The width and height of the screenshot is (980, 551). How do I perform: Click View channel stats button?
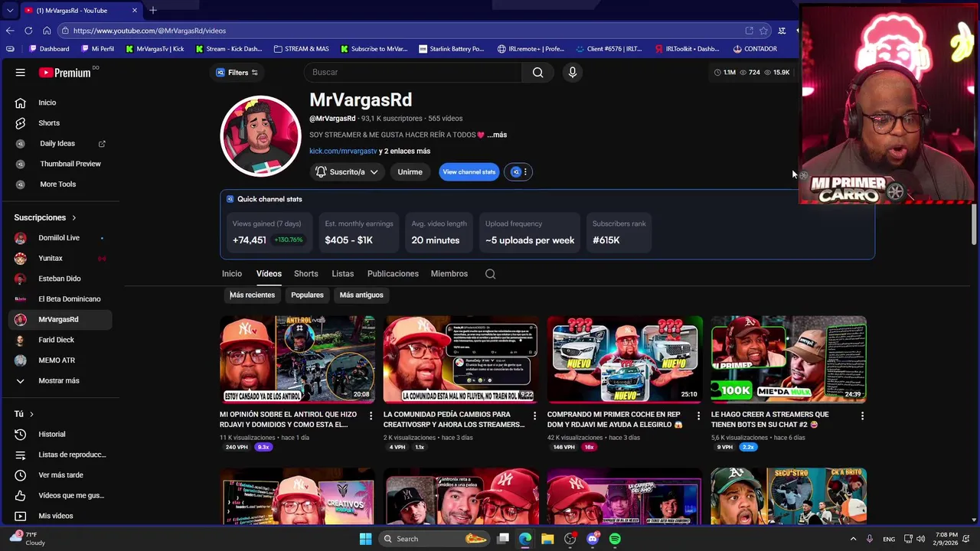469,172
